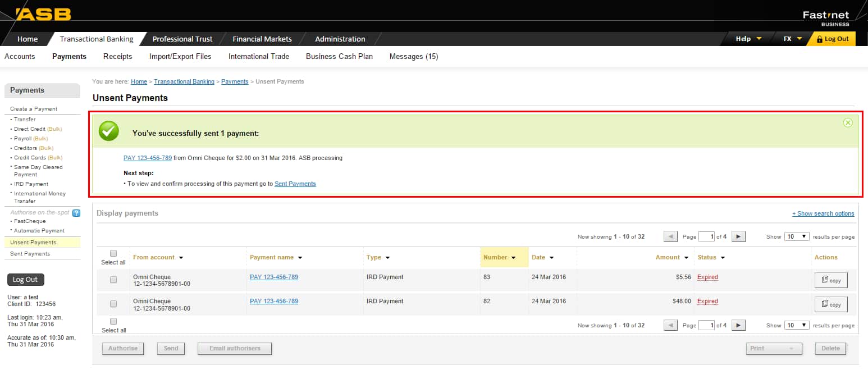Click Show search options link

click(x=823, y=213)
